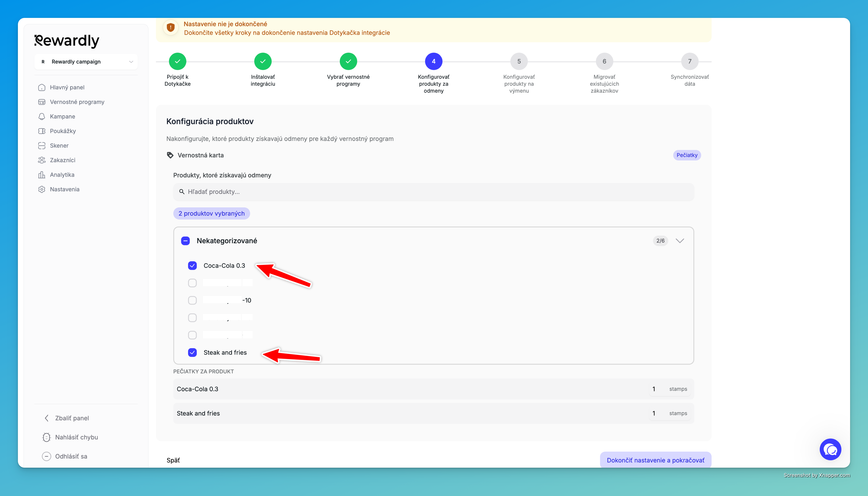Click the tag icon beside Vernostná karta
Screen dimensions: 868x496
[x=170, y=155]
